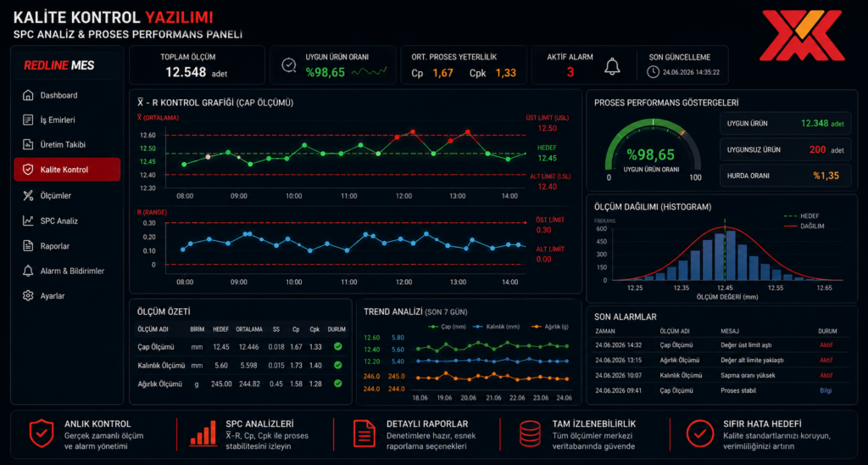Viewport: 868px width, 465px height.
Task: Click the Üretim Takibi chart icon
Action: click(x=28, y=144)
